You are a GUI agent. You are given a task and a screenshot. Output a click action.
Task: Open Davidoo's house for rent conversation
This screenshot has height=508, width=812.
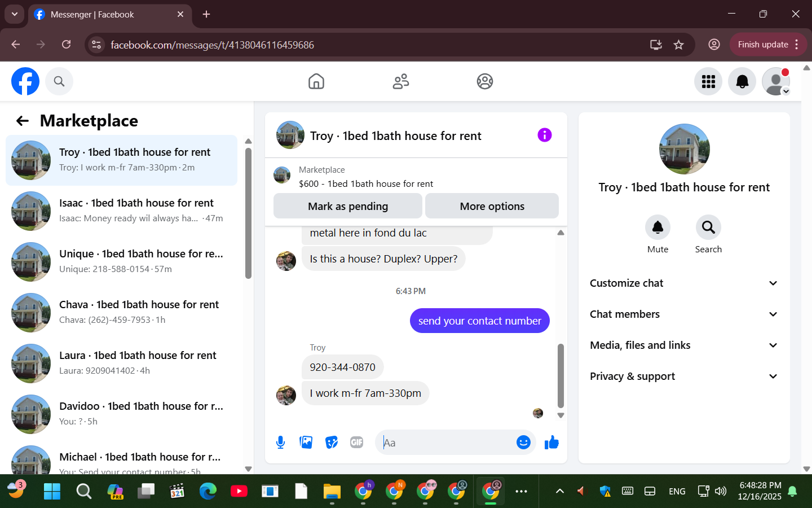click(x=121, y=414)
